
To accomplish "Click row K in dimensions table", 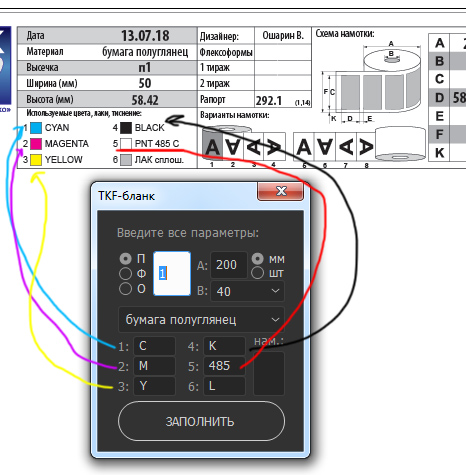I will pos(447,153).
